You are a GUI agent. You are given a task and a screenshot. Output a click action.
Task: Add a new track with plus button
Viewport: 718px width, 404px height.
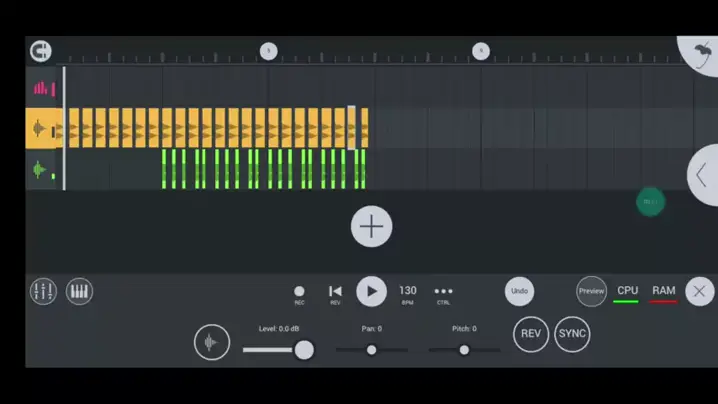point(371,227)
